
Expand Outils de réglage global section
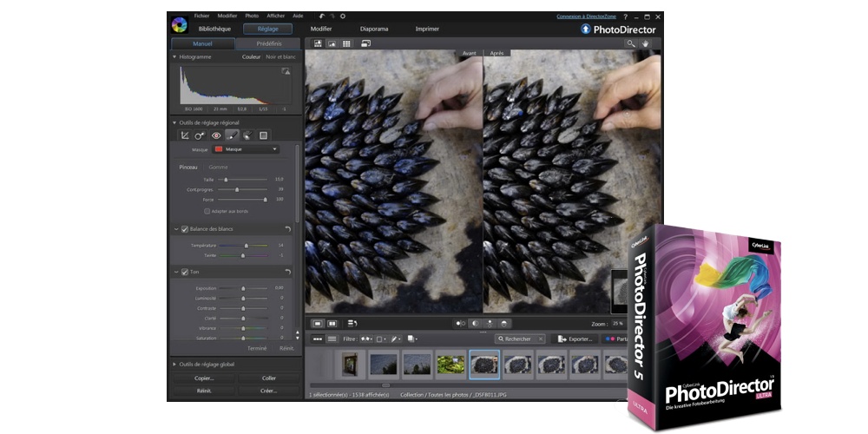pos(174,365)
